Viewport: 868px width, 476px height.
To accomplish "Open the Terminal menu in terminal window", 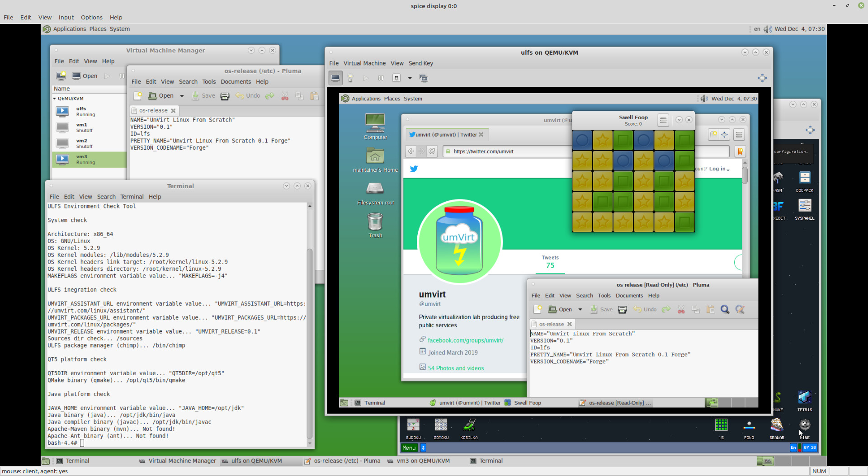I will (x=132, y=197).
